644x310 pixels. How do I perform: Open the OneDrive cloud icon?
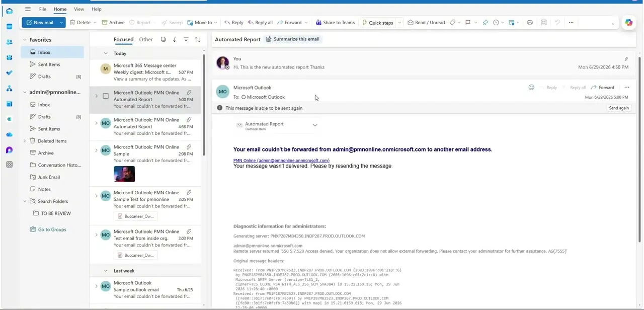(9, 134)
